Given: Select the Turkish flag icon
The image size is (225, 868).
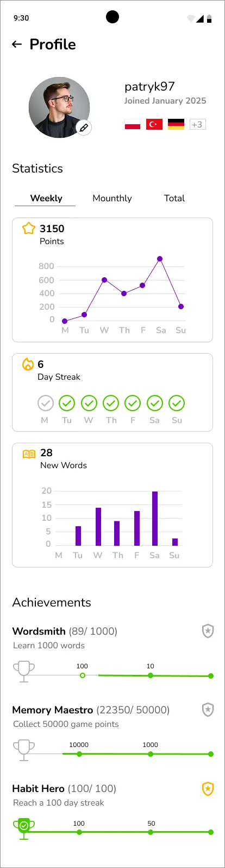Looking at the screenshot, I should pyautogui.click(x=154, y=124).
